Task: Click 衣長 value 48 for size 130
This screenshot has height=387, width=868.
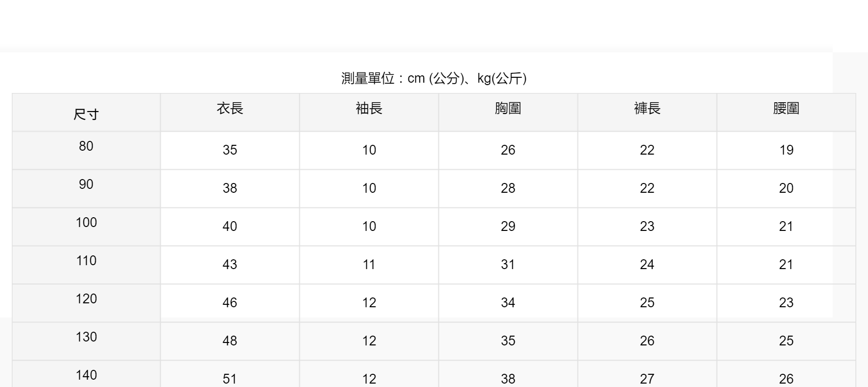Action: pos(230,341)
